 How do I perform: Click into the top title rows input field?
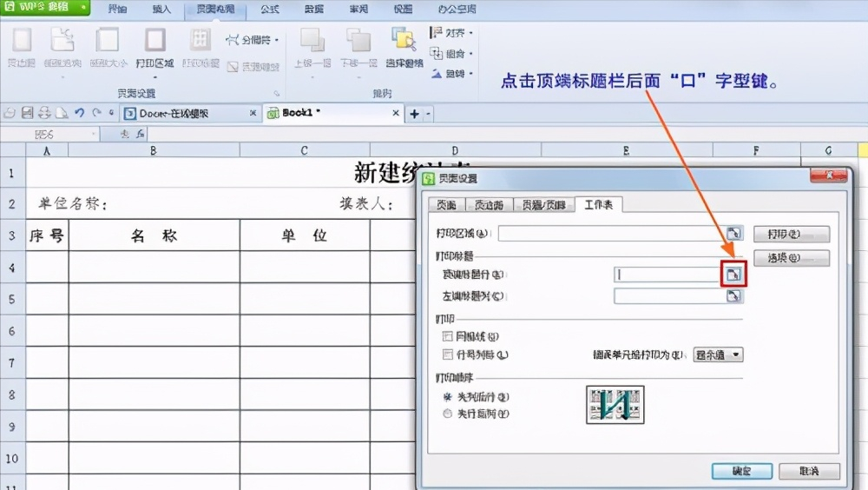tap(668, 275)
